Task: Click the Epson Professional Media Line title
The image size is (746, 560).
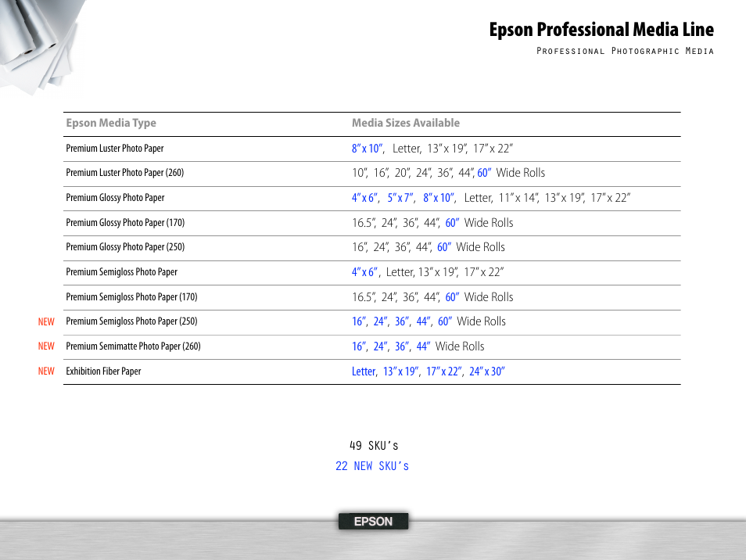Action: 601,30
